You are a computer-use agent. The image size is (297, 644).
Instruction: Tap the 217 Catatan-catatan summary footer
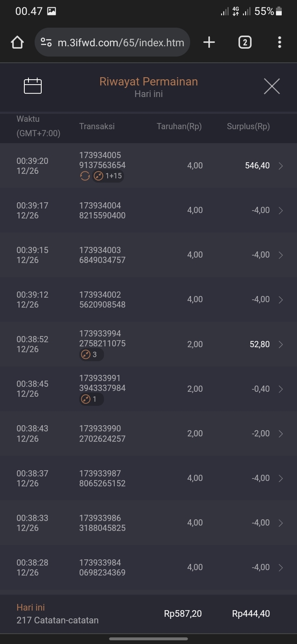point(57,620)
